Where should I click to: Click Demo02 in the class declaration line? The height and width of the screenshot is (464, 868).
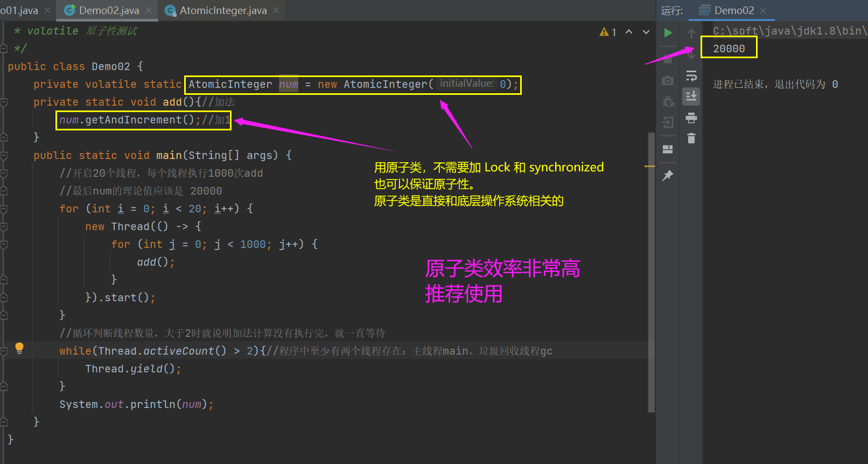111,66
